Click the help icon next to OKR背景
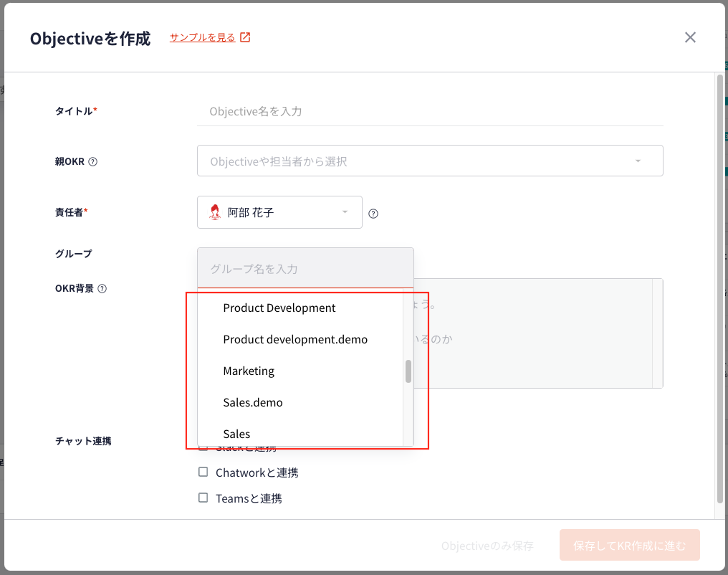 [x=102, y=288]
